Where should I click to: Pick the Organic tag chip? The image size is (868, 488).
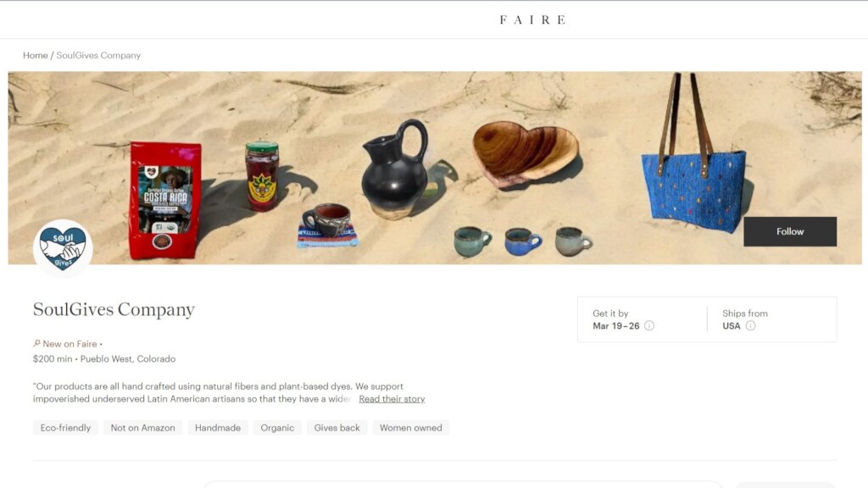(x=277, y=428)
